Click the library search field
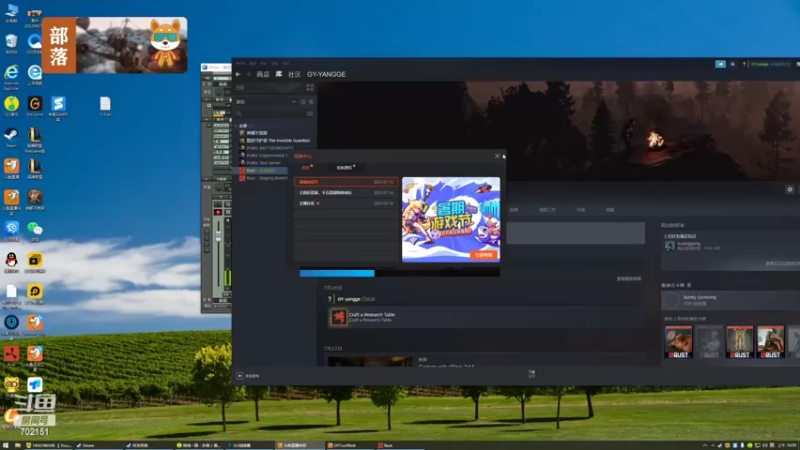The image size is (800, 450). [x=269, y=114]
